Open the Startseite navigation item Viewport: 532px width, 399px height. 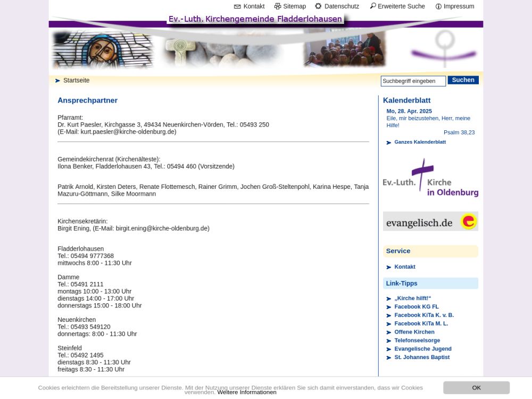[76, 80]
